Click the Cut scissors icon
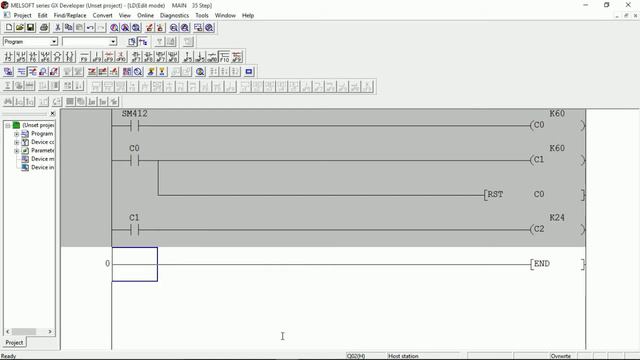 point(58,28)
